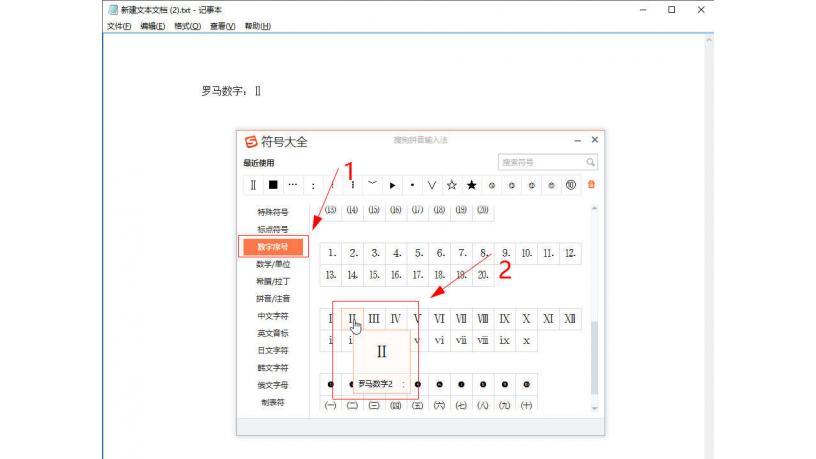This screenshot has height=459, width=816.
Task: Open the 查看(V) menu in Notepad
Action: 223,26
